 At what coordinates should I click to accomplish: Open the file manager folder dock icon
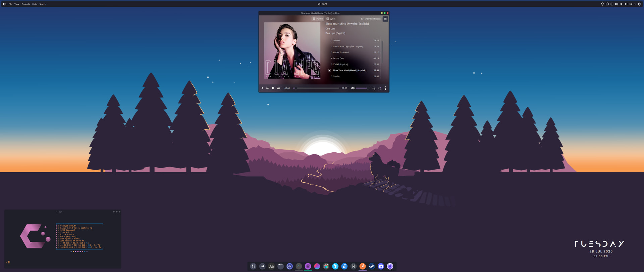[281, 266]
